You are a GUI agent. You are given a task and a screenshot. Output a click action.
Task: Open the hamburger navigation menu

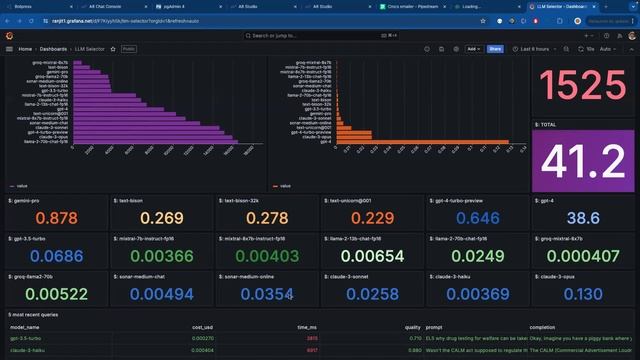[9, 49]
